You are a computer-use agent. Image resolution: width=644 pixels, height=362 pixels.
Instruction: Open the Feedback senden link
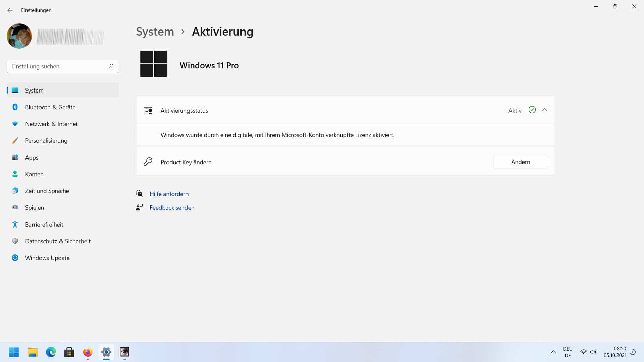172,207
